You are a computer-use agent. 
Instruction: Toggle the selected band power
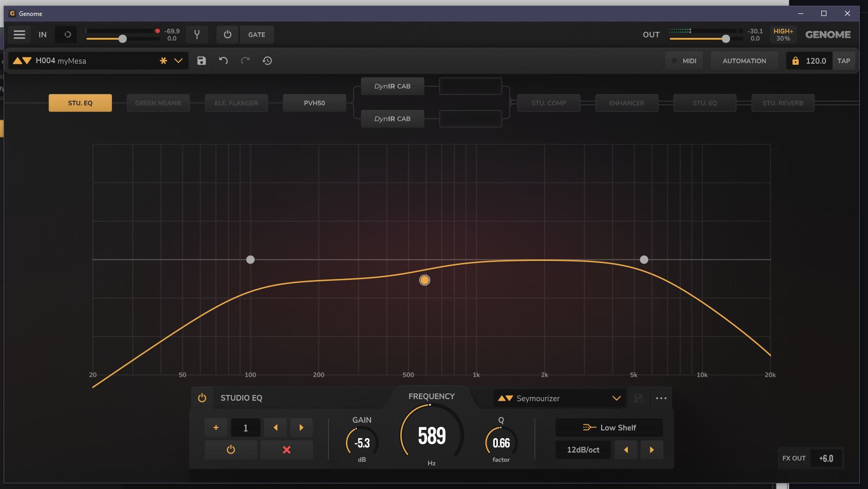click(231, 450)
